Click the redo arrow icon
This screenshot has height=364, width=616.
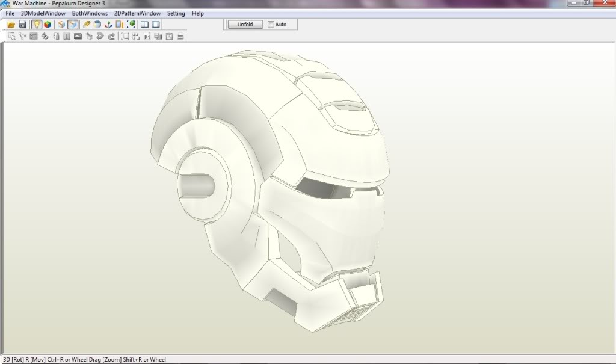(x=111, y=37)
